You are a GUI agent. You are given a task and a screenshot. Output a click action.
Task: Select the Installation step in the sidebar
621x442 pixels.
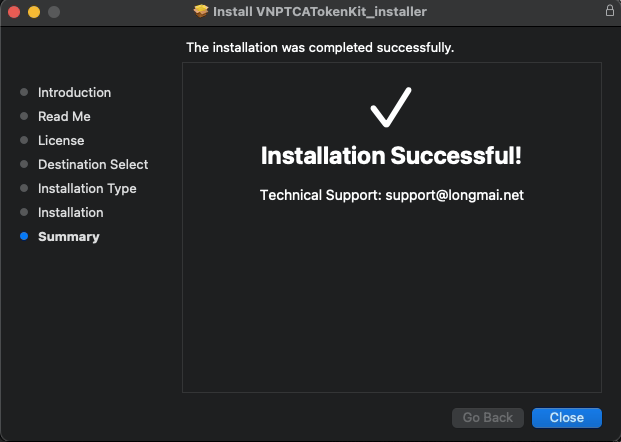(x=70, y=213)
